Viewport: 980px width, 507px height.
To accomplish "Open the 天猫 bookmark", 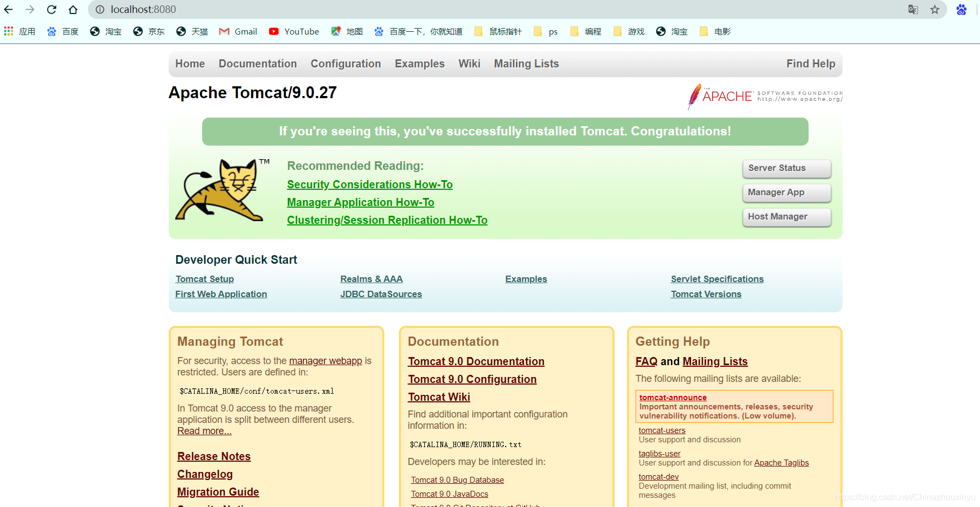I will pyautogui.click(x=192, y=32).
